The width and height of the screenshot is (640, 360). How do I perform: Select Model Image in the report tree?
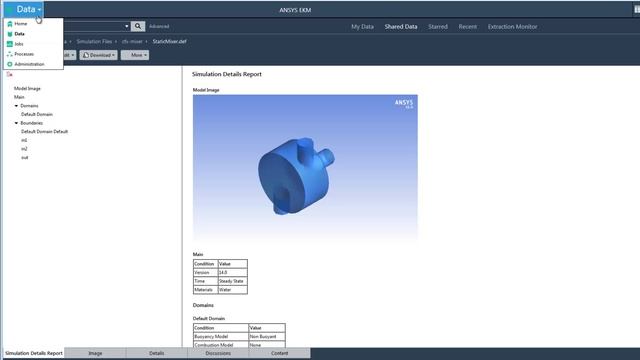point(27,89)
